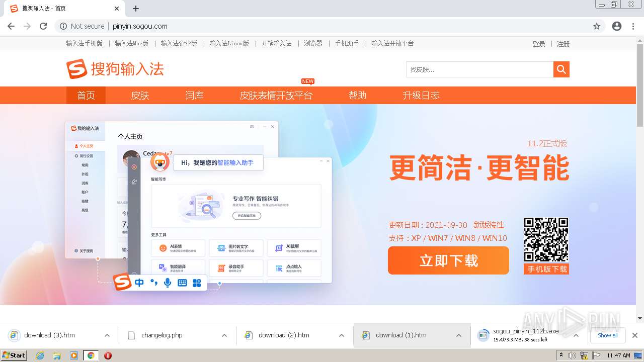Show hidden system tray icons
Screen dimensions: 644x362
point(561,355)
